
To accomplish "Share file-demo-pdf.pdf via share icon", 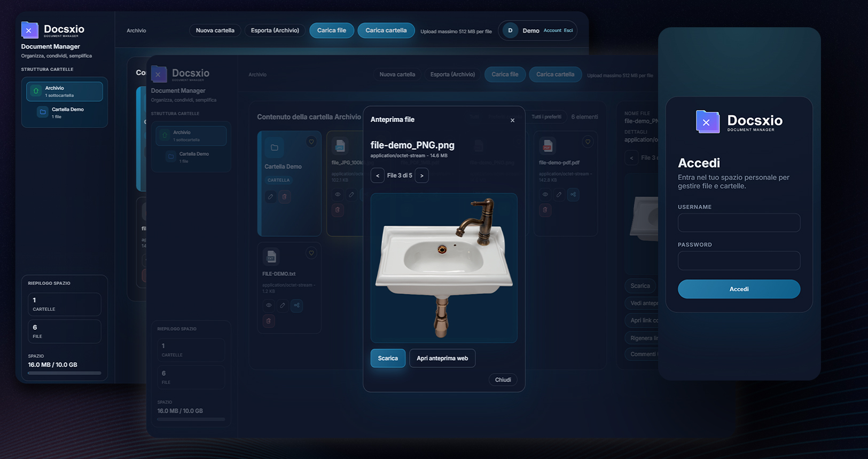I will pos(573,195).
